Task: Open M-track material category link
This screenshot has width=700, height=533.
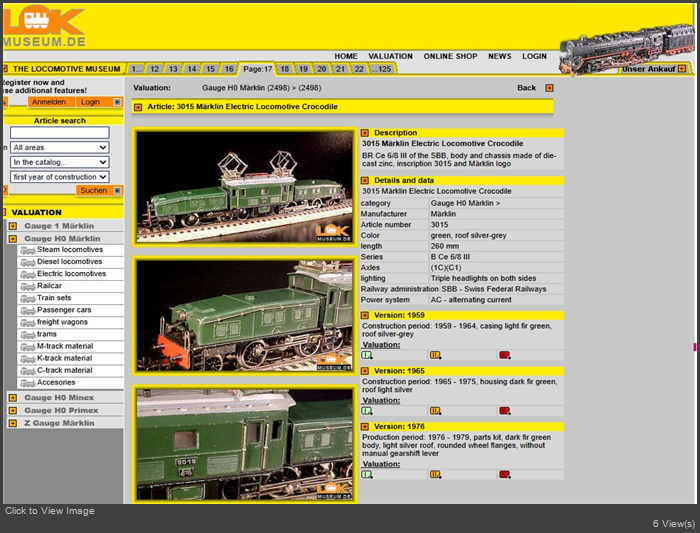Action: (65, 346)
